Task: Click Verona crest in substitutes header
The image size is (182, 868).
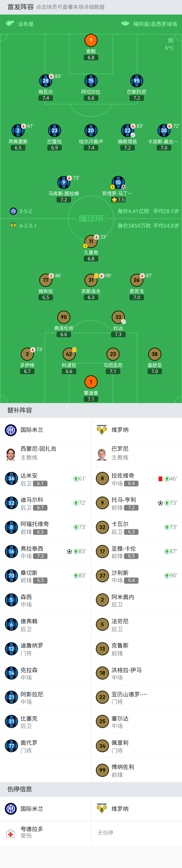Action: coord(102,430)
